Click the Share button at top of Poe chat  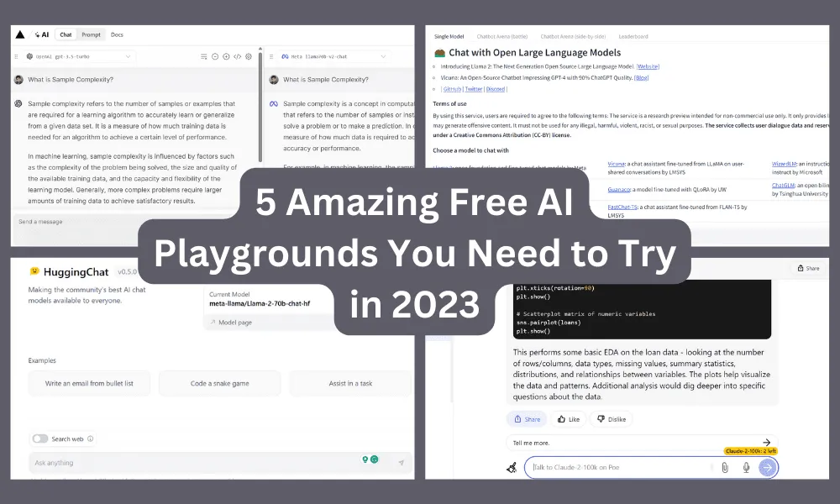coord(808,268)
